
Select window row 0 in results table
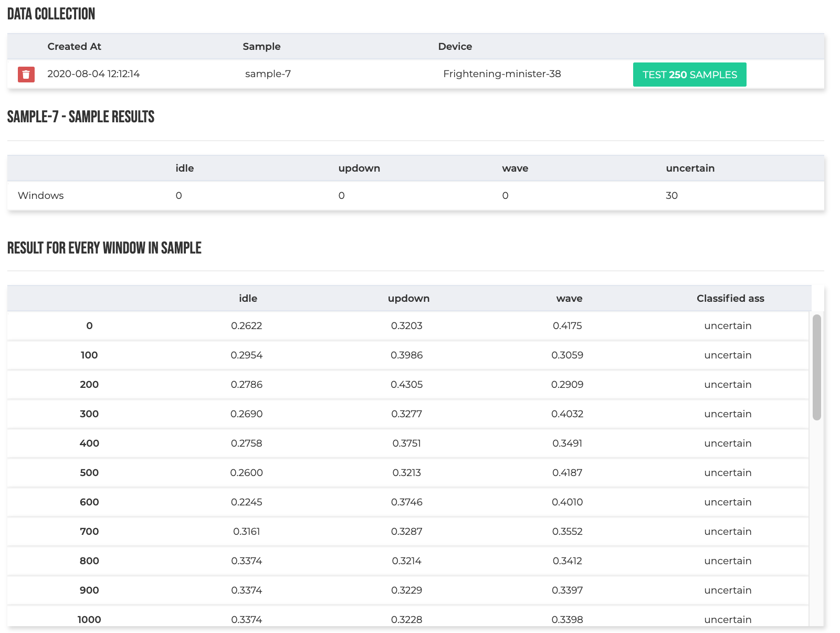coord(89,325)
